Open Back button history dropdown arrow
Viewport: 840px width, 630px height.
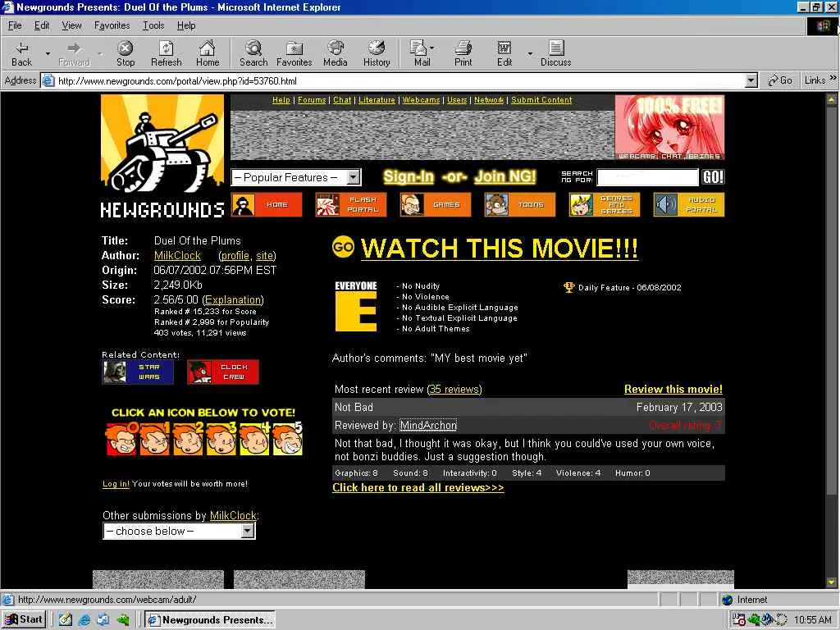point(48,53)
